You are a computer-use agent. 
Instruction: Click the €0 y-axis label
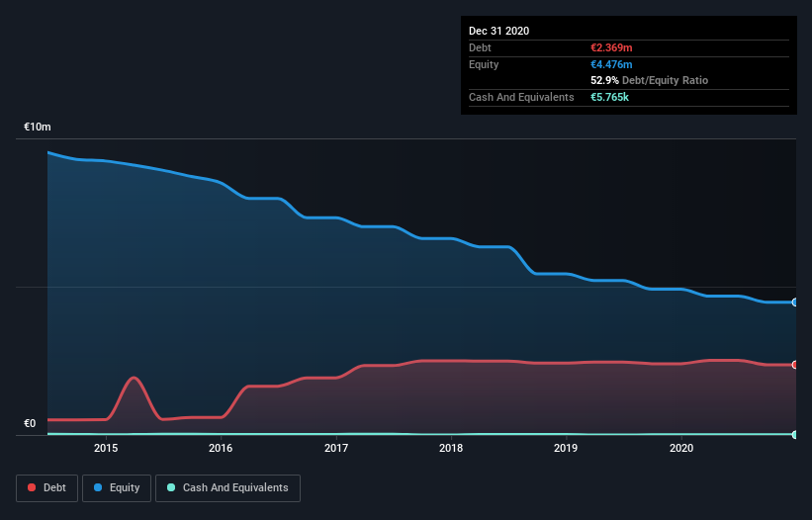30,423
